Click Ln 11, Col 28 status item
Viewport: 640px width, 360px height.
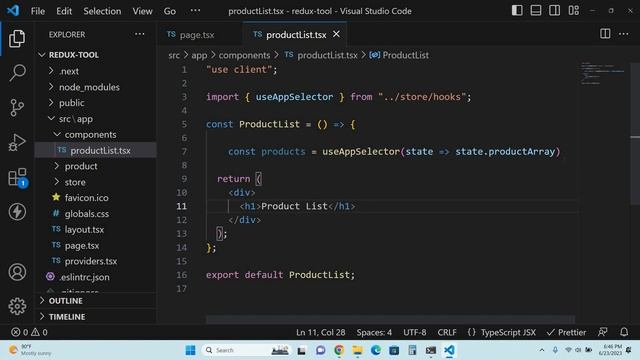320,332
